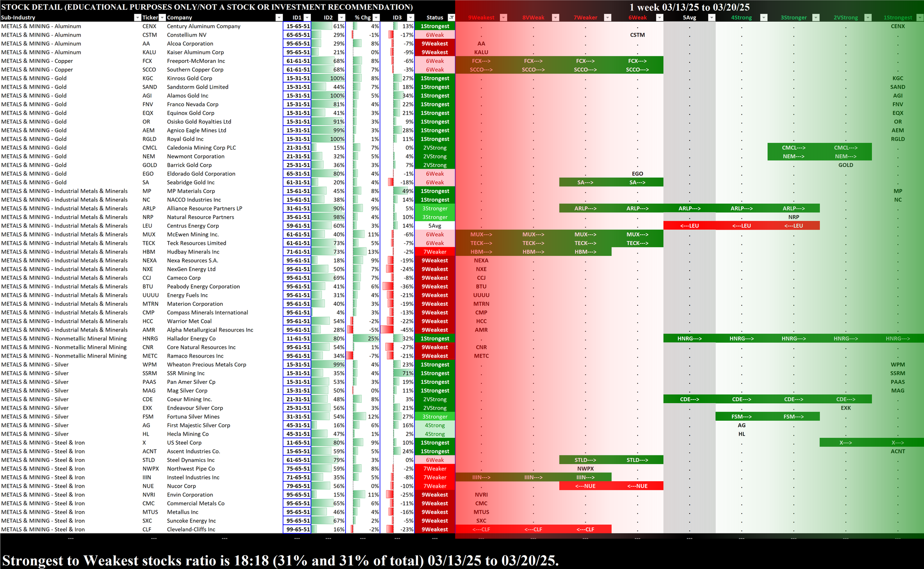The width and height of the screenshot is (924, 569).
Task: Open the 6Weak column filter arrow
Action: (660, 18)
